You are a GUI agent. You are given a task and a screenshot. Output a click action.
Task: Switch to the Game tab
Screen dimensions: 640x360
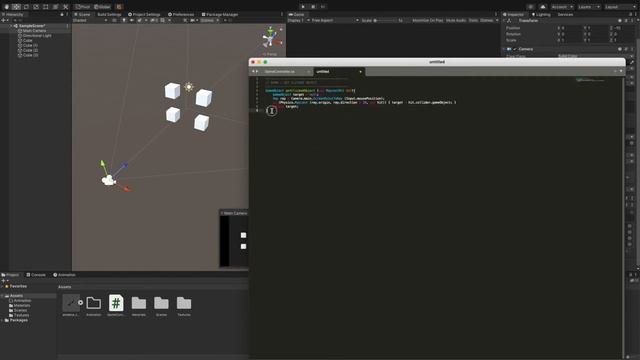297,14
